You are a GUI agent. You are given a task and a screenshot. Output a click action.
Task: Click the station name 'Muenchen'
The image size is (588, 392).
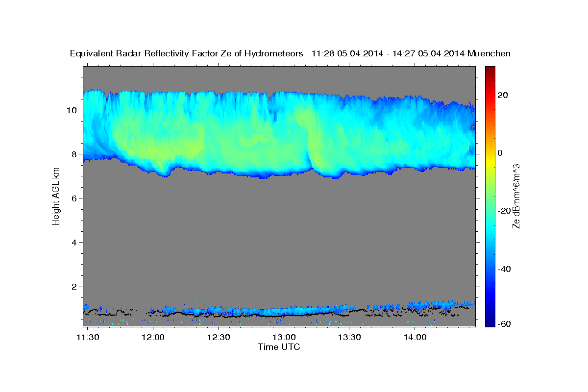point(489,53)
